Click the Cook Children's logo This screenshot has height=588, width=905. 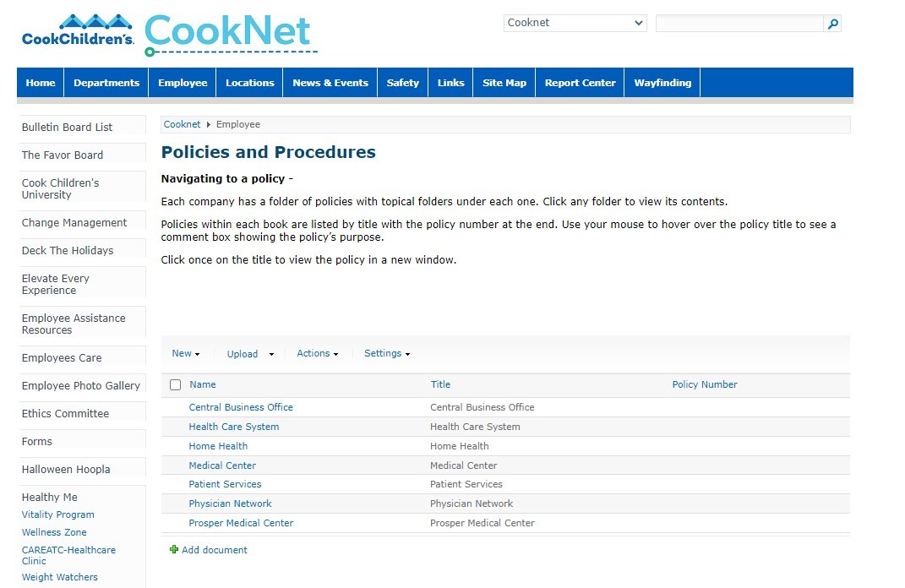pyautogui.click(x=78, y=30)
